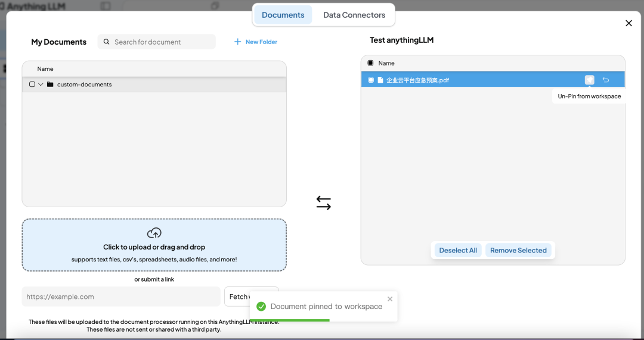Open the Data Connectors tab
The width and height of the screenshot is (644, 340).
point(354,15)
